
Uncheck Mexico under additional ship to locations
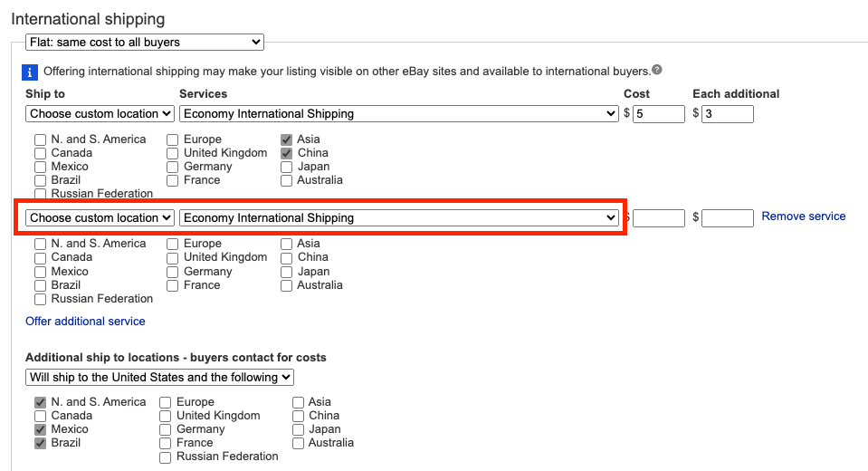pyautogui.click(x=40, y=430)
